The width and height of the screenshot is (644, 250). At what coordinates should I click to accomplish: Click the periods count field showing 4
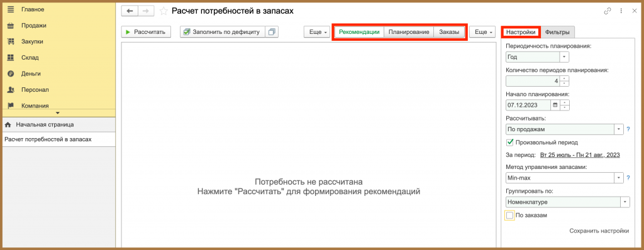click(x=532, y=81)
